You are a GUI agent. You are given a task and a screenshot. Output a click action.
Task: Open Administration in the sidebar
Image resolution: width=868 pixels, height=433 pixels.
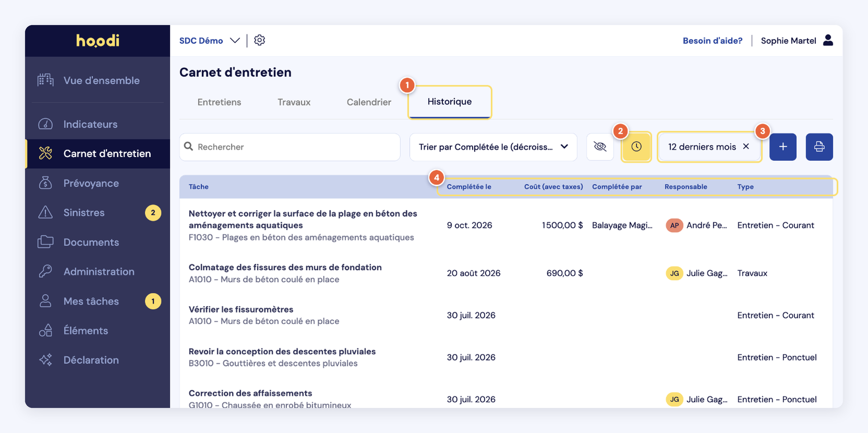coord(98,271)
